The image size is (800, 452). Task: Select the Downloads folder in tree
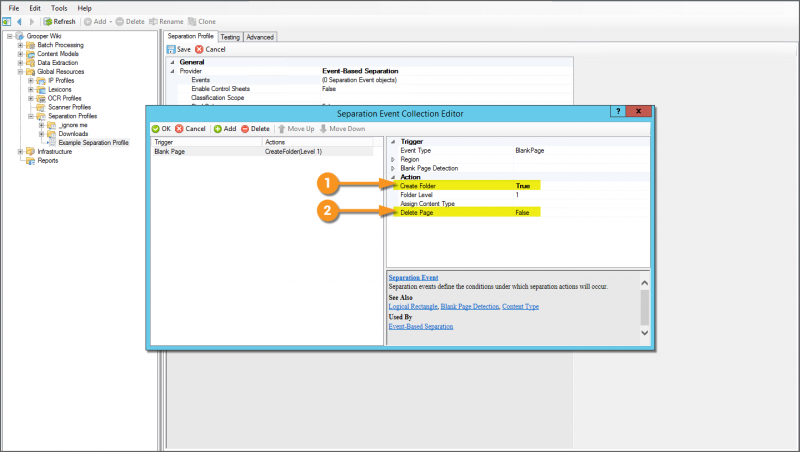click(73, 134)
